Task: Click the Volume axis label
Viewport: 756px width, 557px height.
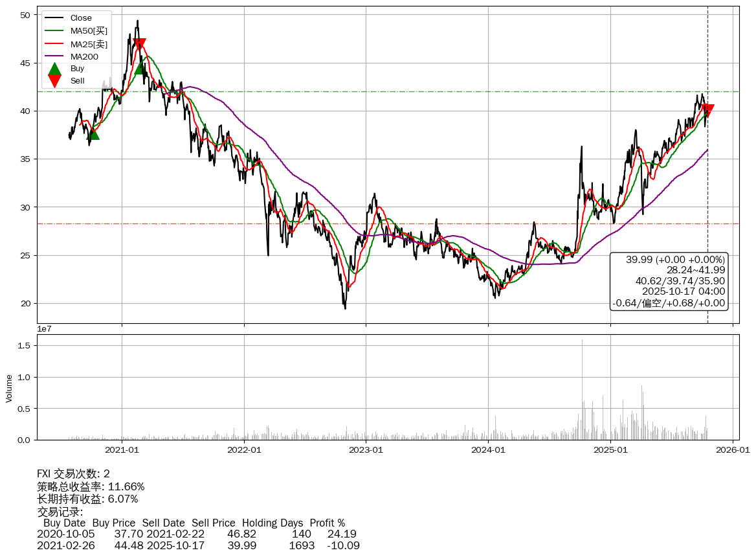Action: point(9,388)
